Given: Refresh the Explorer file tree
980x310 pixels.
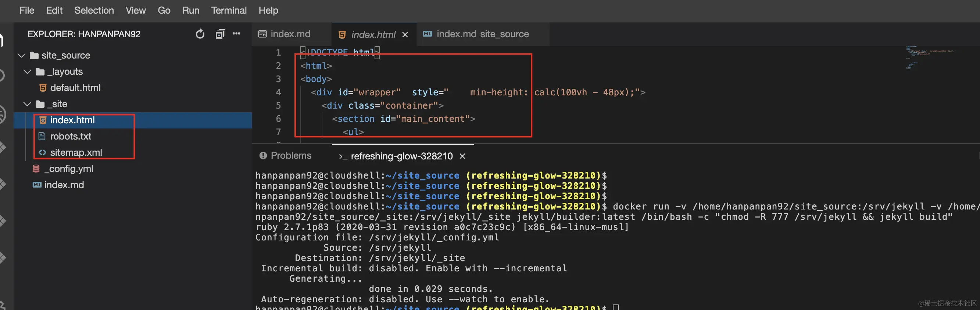Looking at the screenshot, I should [200, 34].
